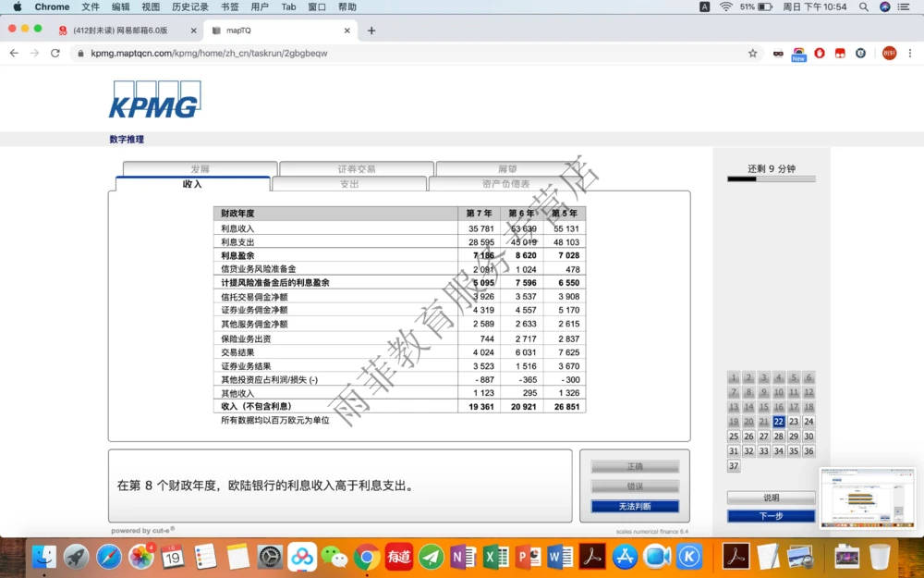Select question number 37 in the grid
The height and width of the screenshot is (578, 924).
pyautogui.click(x=733, y=466)
